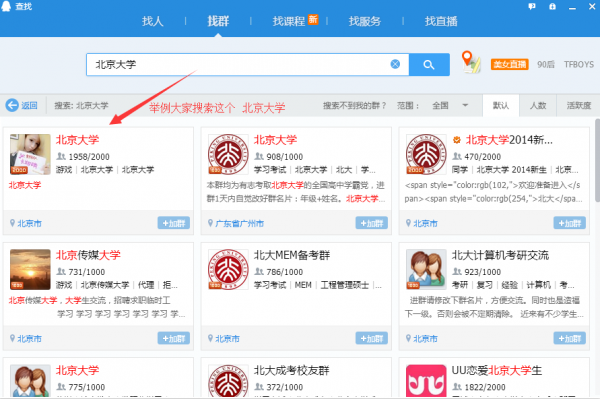The image size is (600, 399).
Task: Open the 北大MEM备考群 title
Action: click(292, 255)
